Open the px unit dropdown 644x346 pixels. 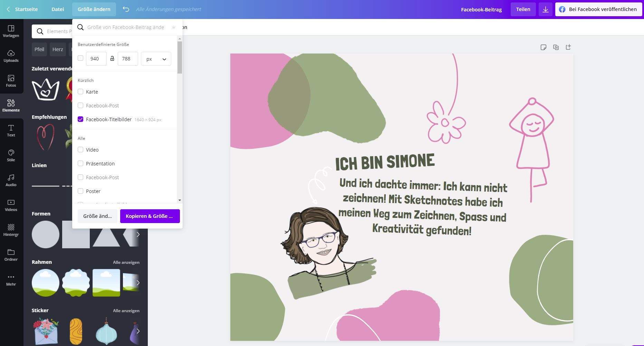156,59
